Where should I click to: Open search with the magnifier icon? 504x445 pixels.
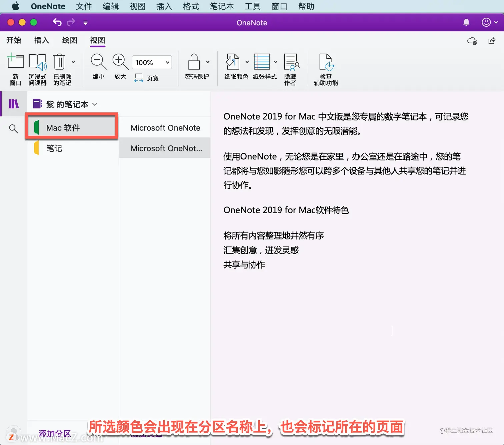[x=13, y=128]
